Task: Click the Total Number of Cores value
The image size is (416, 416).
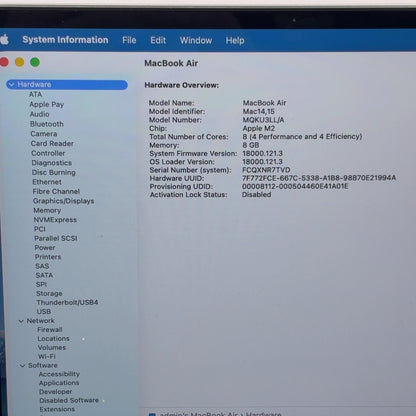Action: click(302, 137)
